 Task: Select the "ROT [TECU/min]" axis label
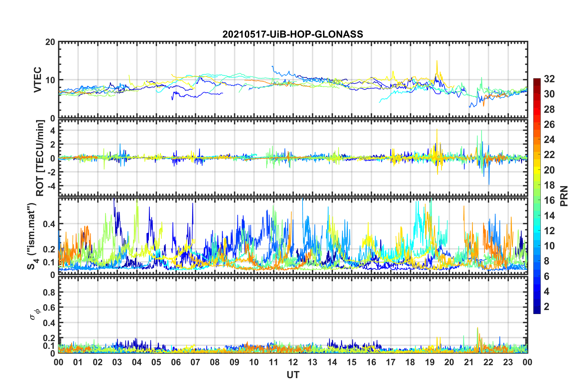tap(40, 158)
